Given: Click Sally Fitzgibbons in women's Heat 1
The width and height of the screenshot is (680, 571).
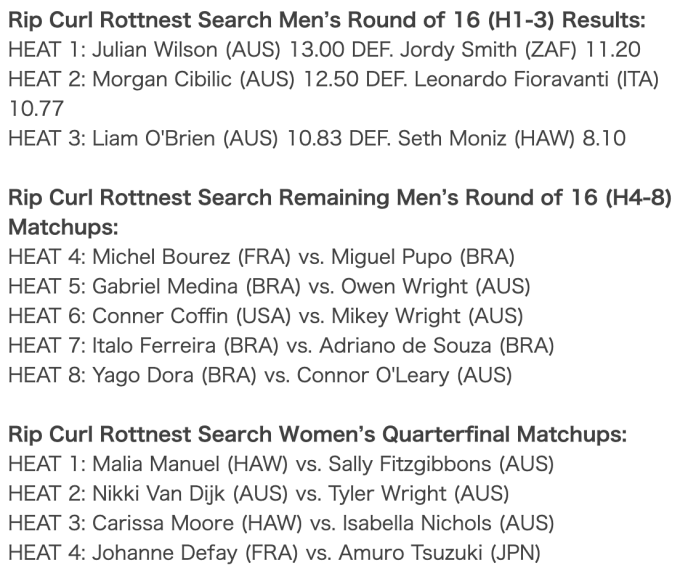Looking at the screenshot, I should [x=410, y=464].
